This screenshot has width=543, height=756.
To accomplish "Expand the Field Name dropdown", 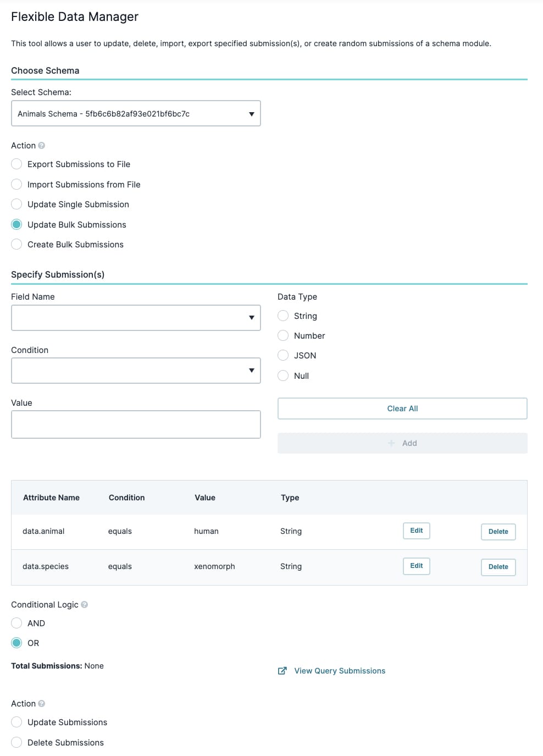I will (x=136, y=318).
